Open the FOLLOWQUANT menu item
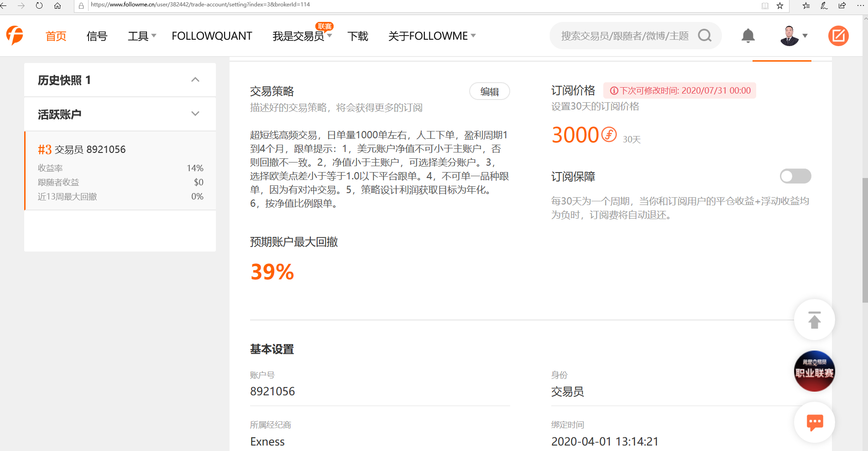The image size is (868, 451). coord(212,36)
